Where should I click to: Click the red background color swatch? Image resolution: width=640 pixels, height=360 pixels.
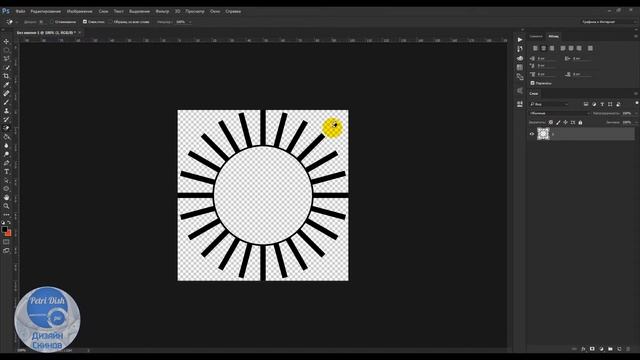(x=9, y=233)
